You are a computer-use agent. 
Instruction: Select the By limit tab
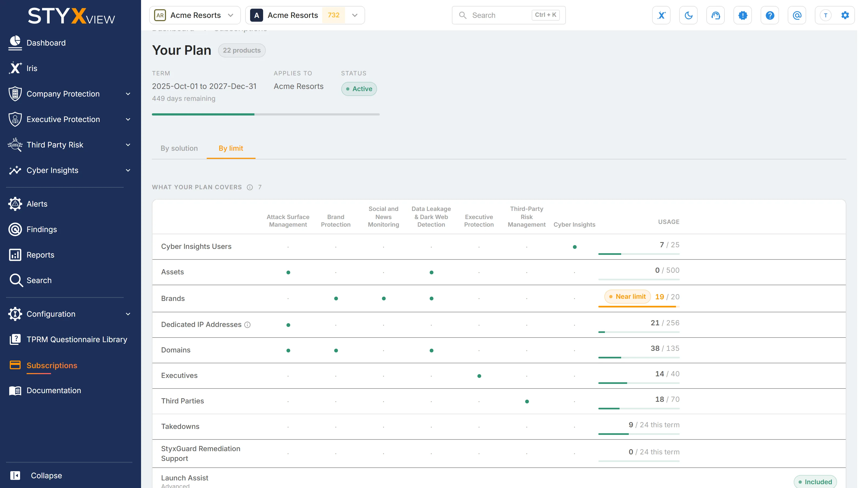click(231, 148)
